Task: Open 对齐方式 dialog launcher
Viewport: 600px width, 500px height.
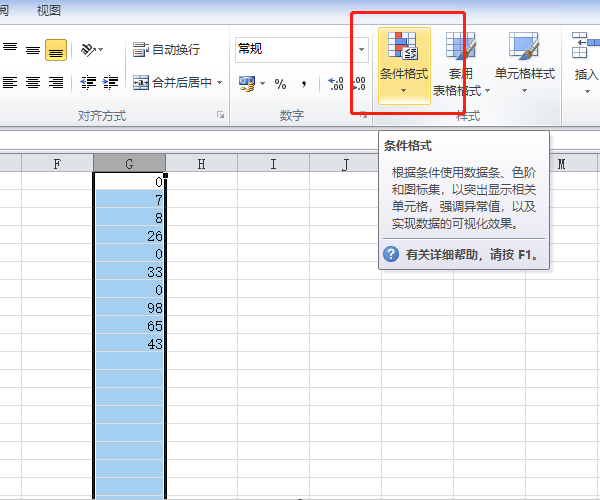Action: (220, 114)
